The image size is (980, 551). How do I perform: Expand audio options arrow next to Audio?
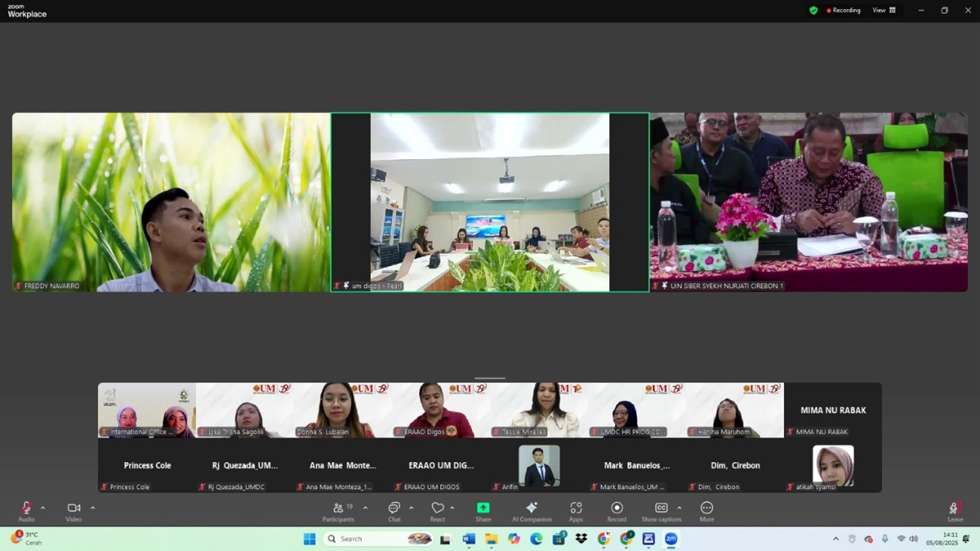43,508
